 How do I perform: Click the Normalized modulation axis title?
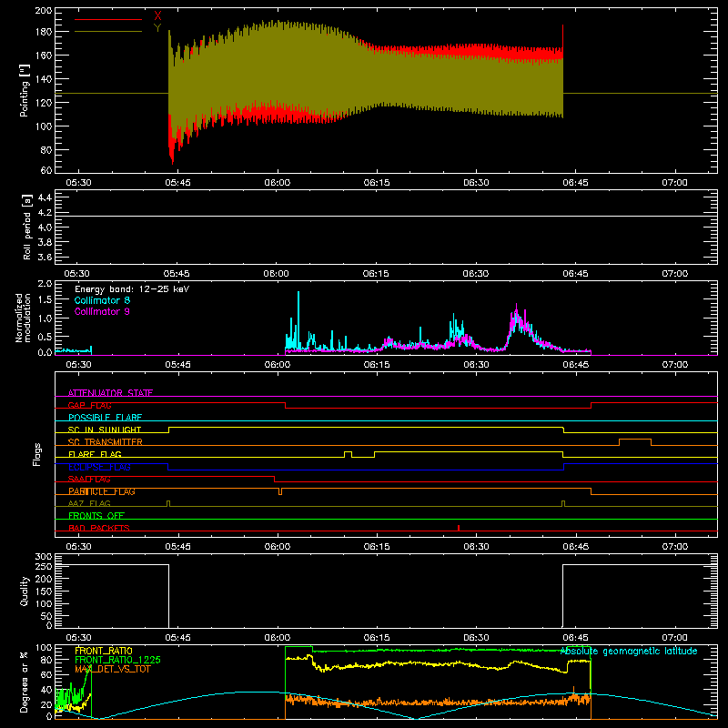point(24,318)
